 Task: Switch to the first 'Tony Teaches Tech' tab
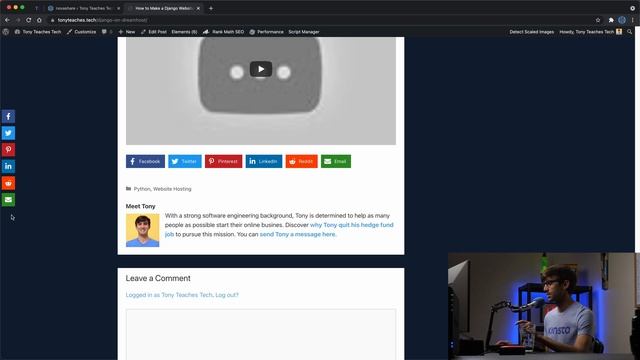click(x=83, y=8)
